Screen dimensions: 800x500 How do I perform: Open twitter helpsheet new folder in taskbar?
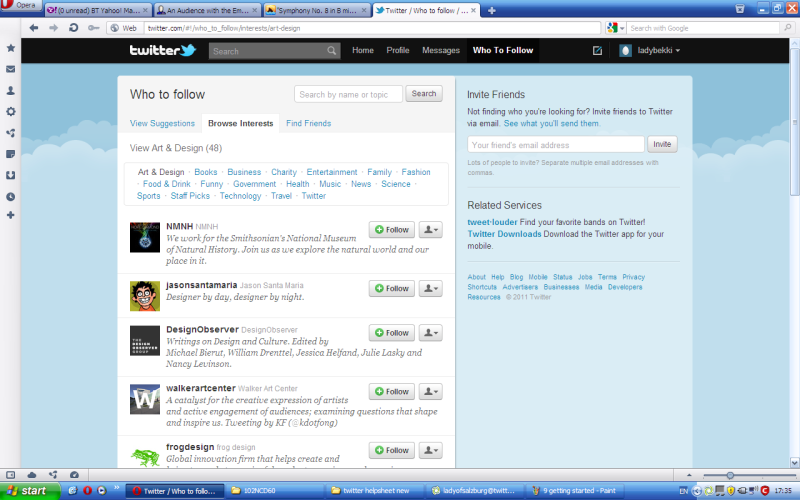coord(376,491)
